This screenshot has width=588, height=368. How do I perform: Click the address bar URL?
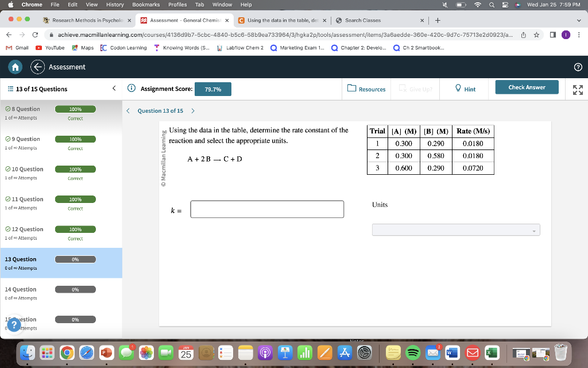(285, 34)
